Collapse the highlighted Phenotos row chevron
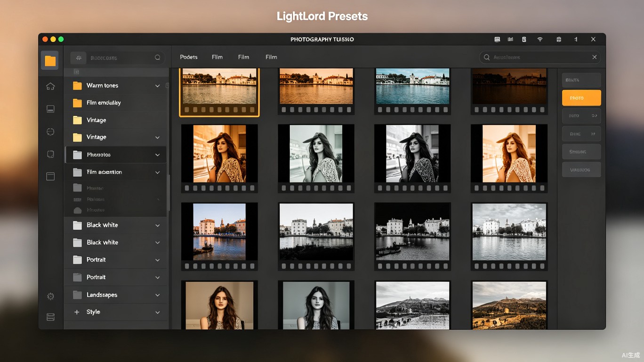The image size is (644, 362). (x=158, y=155)
